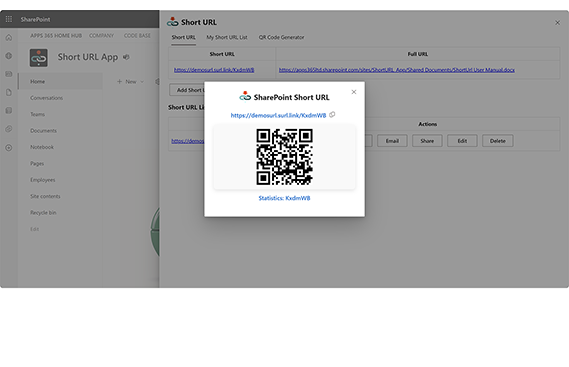This screenshot has height=367, width=569.
Task: Close the SharePoint Short URL dialog
Action: tap(354, 92)
